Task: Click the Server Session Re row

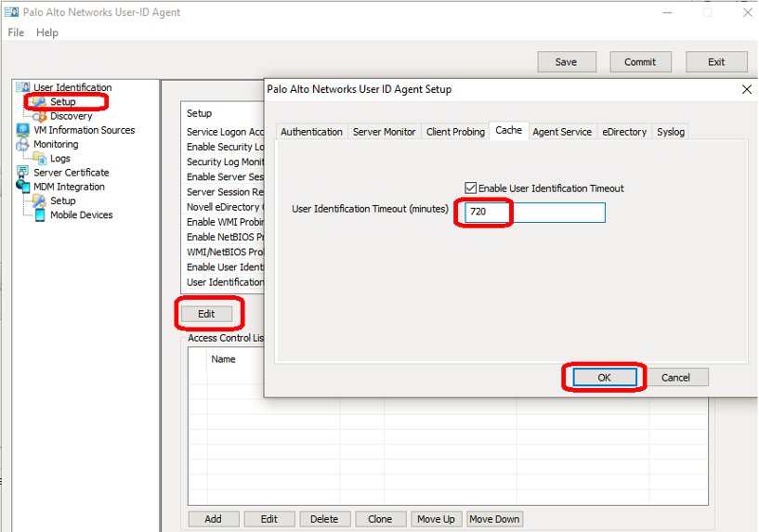Action: pos(225,192)
